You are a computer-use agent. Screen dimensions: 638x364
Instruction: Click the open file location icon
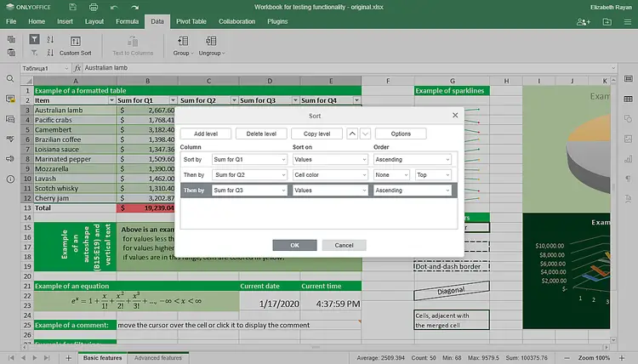607,21
